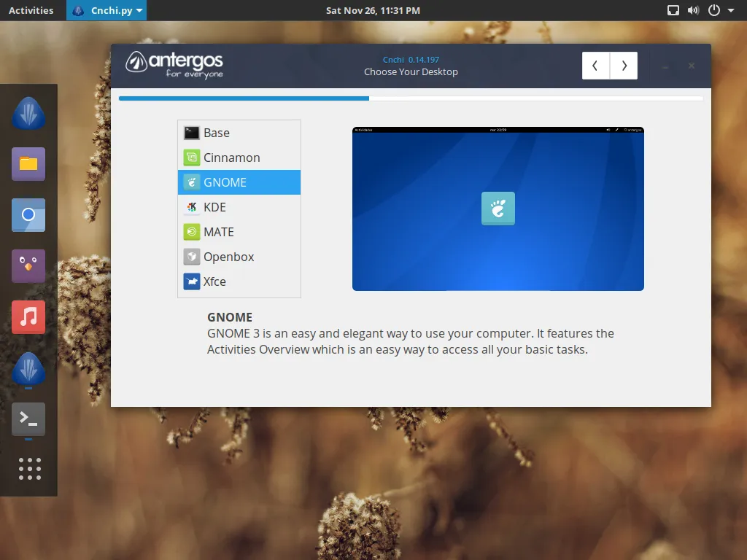747x560 pixels.
Task: Go back to the previous installer step
Action: tap(596, 66)
